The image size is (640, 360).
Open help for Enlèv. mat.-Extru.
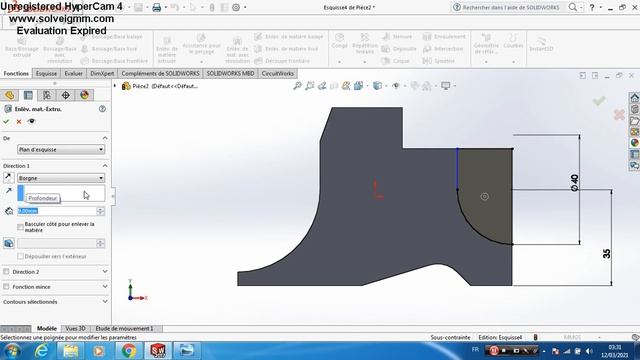tap(102, 109)
